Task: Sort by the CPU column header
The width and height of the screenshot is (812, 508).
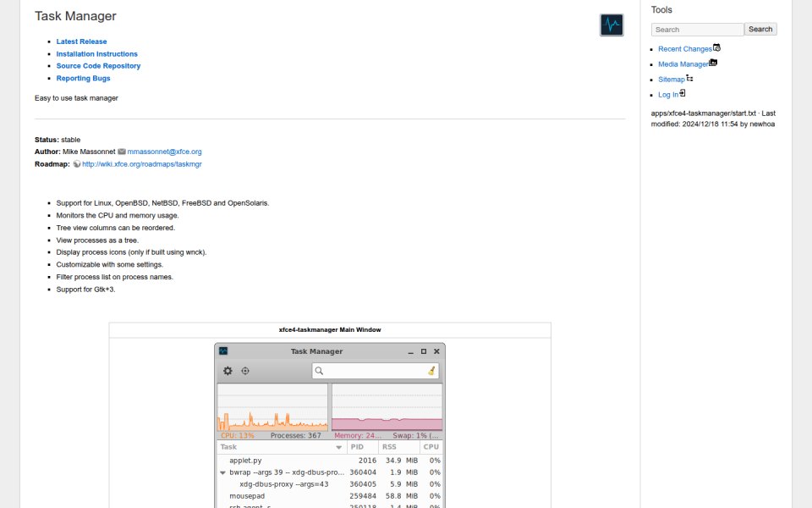Action: tap(431, 447)
